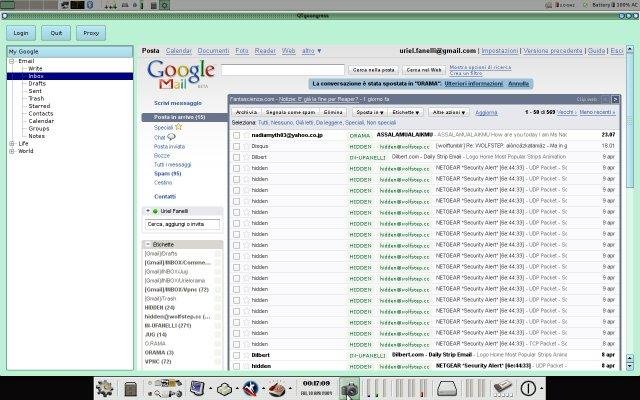Tick the checkbox for nadiamyth03@yahoo.co.jp message
The image size is (640, 400).
tap(236, 135)
